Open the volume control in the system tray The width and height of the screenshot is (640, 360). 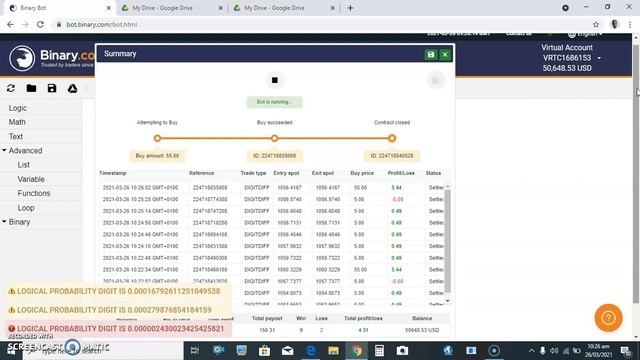(x=554, y=351)
